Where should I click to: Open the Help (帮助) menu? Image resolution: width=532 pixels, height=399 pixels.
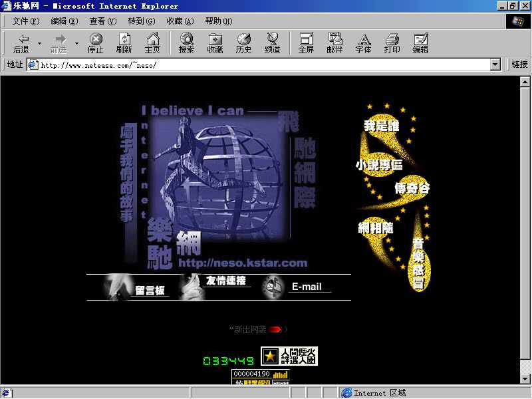click(218, 21)
